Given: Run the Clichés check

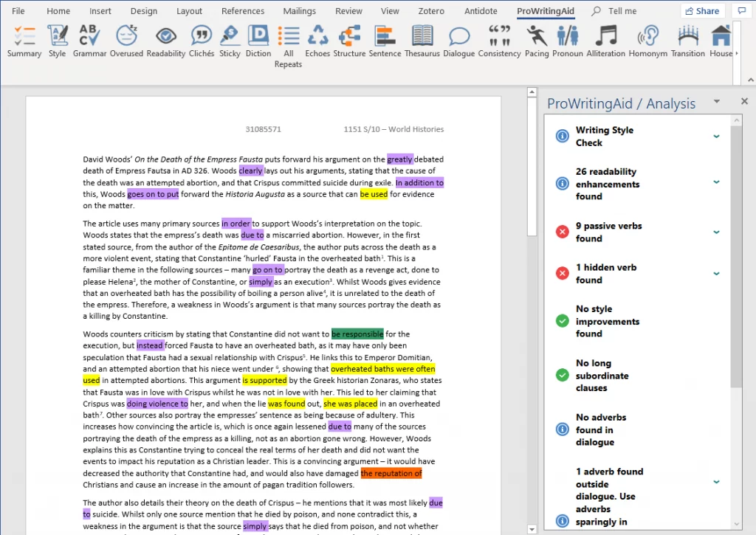Looking at the screenshot, I should (x=202, y=42).
